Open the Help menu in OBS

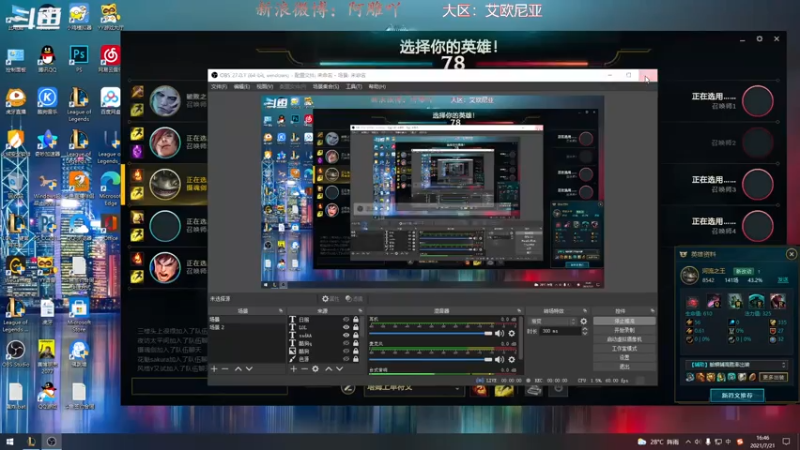377,87
